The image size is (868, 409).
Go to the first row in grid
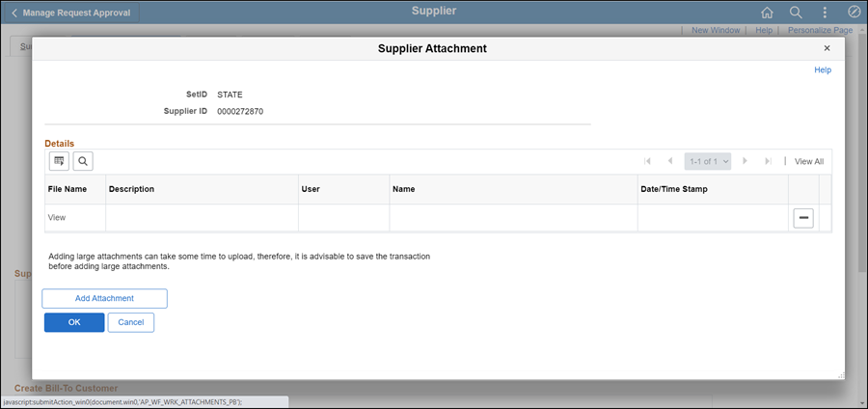tap(647, 161)
